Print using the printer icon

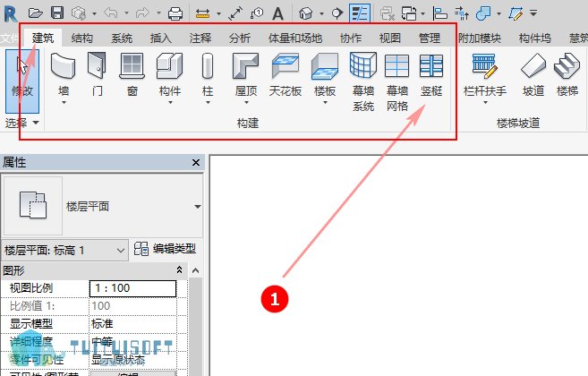point(175,14)
